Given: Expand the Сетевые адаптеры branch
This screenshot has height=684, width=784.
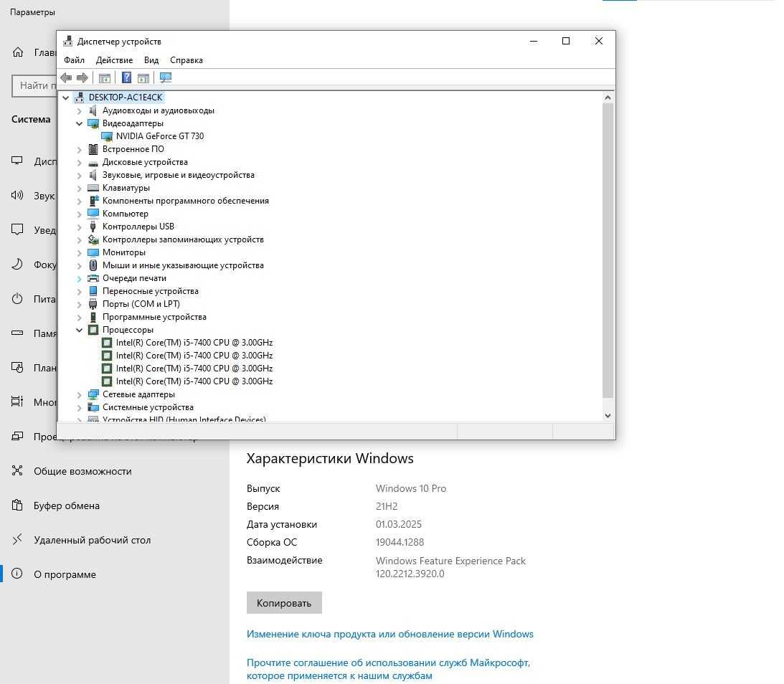Looking at the screenshot, I should pos(79,395).
